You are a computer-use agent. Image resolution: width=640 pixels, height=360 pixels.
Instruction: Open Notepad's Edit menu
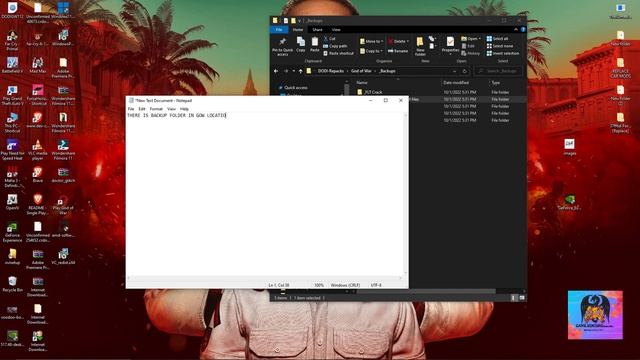tap(142, 109)
